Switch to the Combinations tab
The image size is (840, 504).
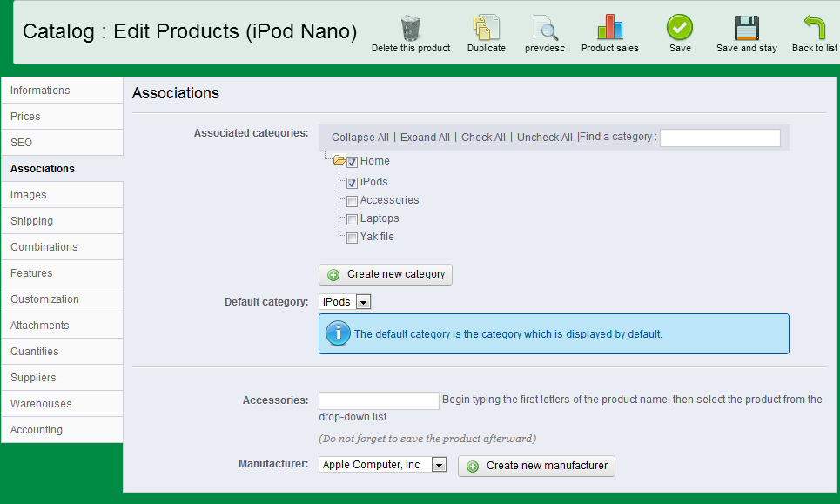[44, 247]
